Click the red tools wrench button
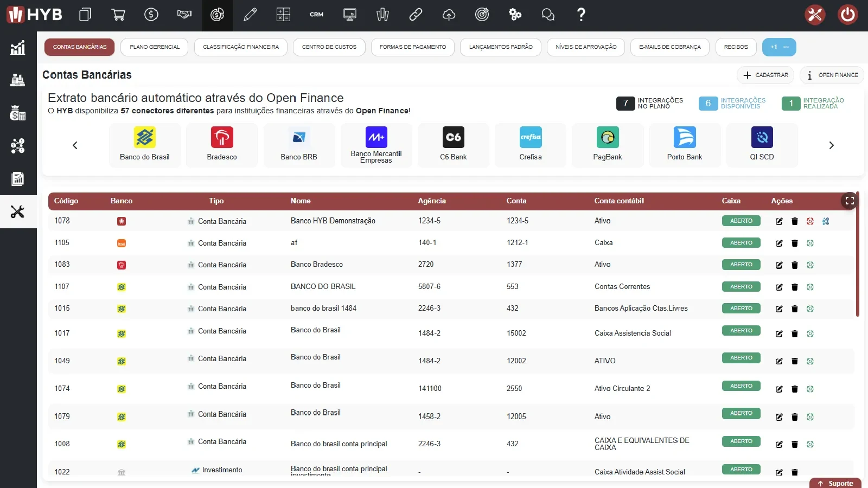Image resolution: width=868 pixels, height=488 pixels. pyautogui.click(x=814, y=15)
